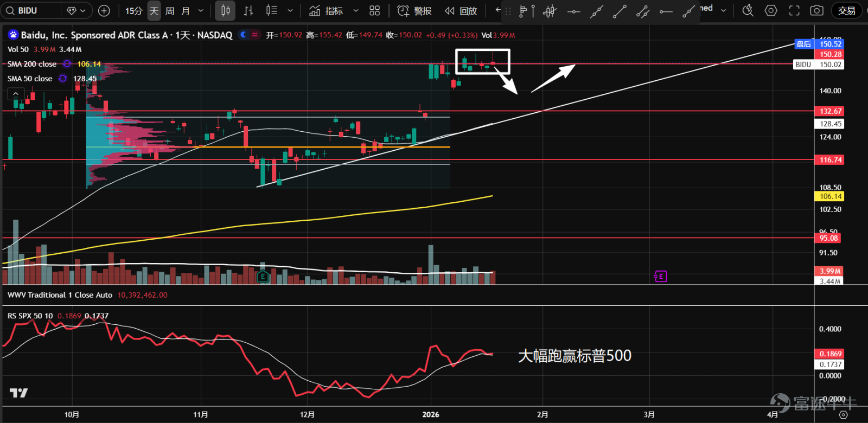The image size is (868, 423).
Task: Click the green earnings E marker
Action: 263,277
